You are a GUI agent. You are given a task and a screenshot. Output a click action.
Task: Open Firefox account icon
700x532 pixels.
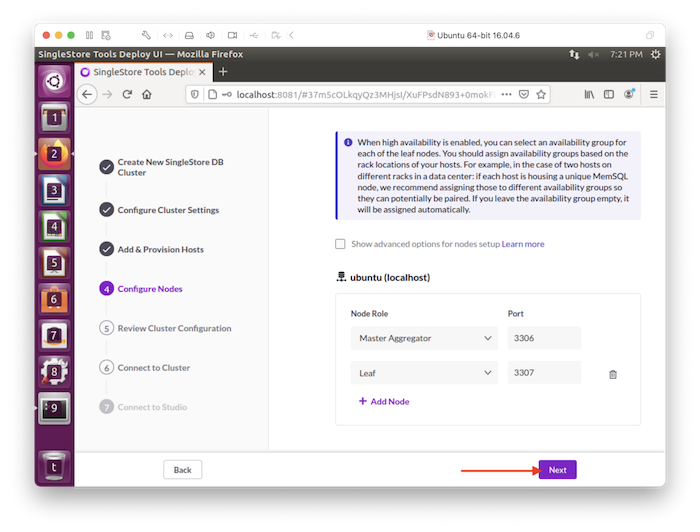click(629, 94)
